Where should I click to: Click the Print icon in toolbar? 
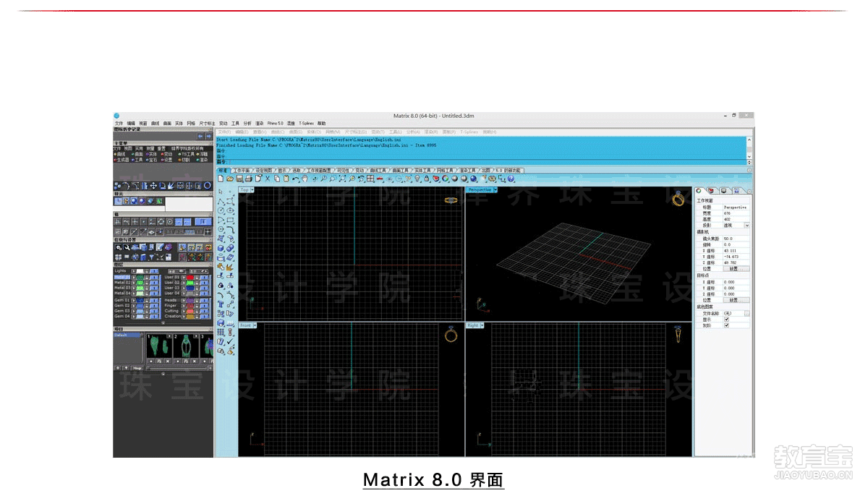pyautogui.click(x=249, y=179)
